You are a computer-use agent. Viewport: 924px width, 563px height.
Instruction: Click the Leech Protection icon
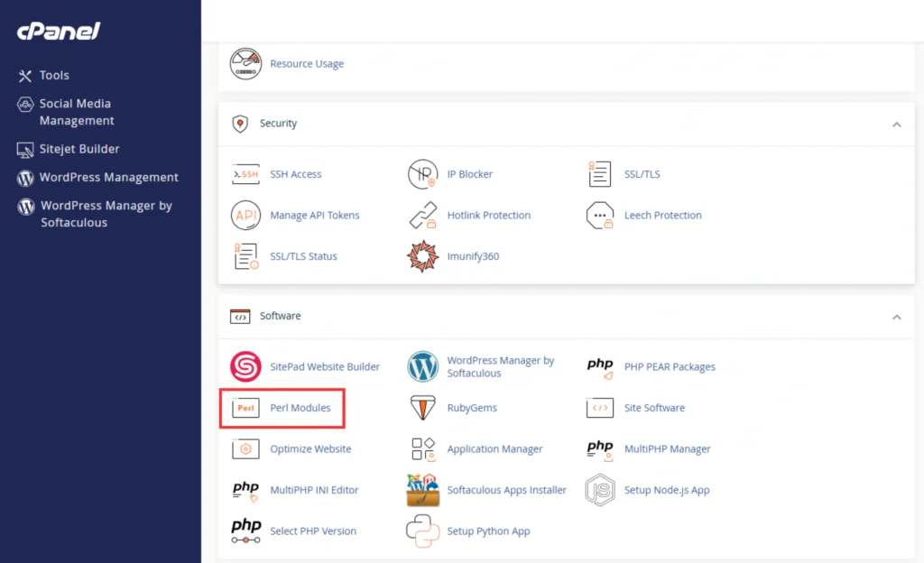[x=600, y=216]
